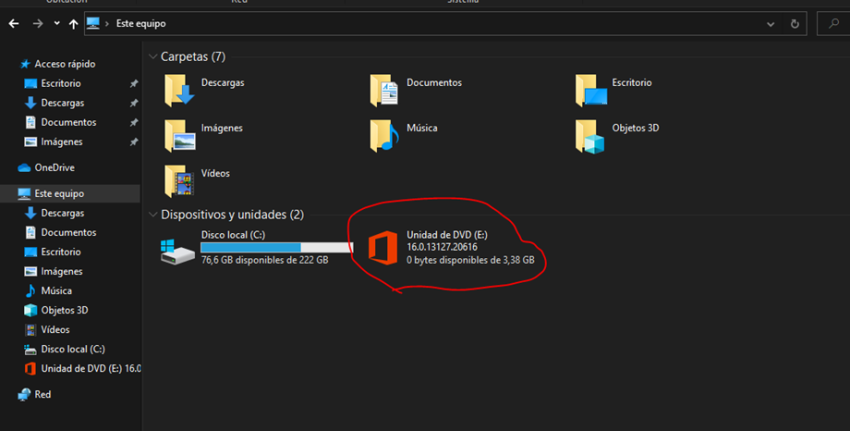Select Red in the navigation pane

[x=42, y=395]
